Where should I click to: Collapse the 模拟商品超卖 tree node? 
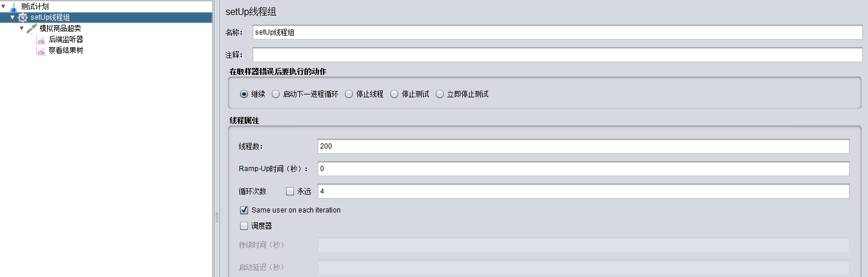(21, 28)
